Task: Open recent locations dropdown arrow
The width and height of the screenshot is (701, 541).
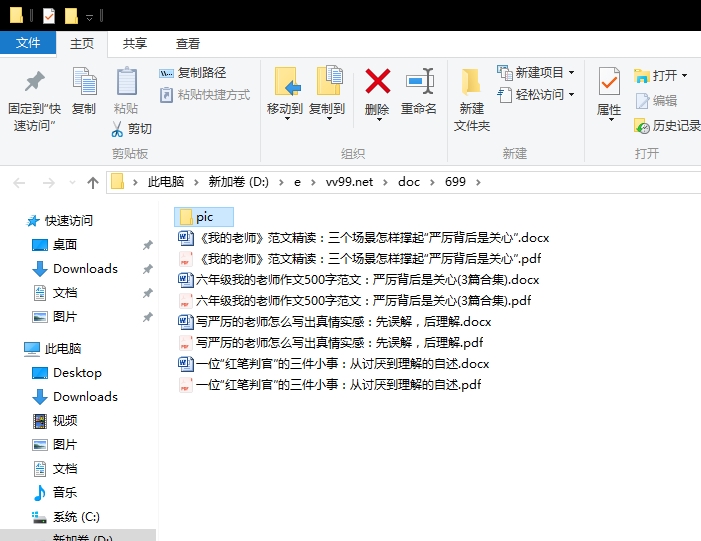Action: (72, 182)
